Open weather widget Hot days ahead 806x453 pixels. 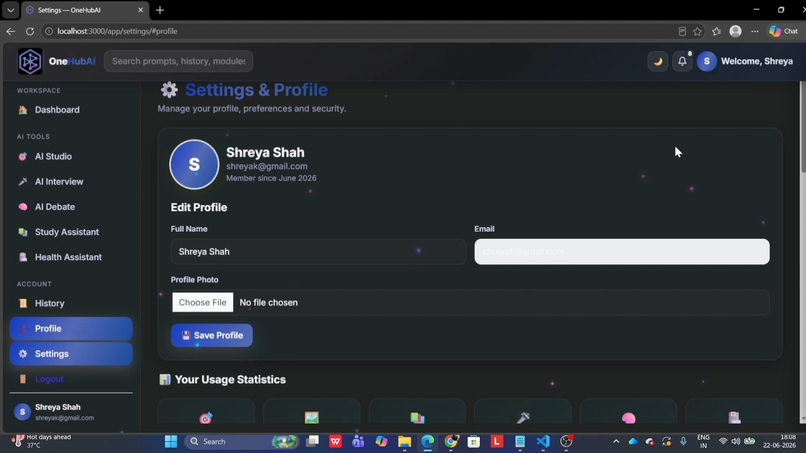42,441
